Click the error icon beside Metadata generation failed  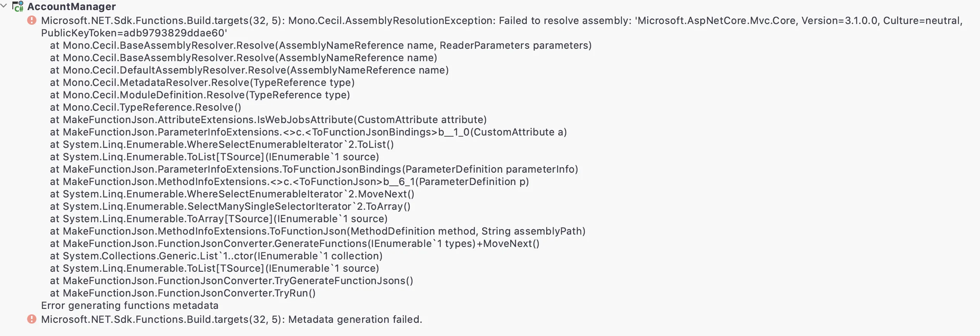[x=32, y=319]
